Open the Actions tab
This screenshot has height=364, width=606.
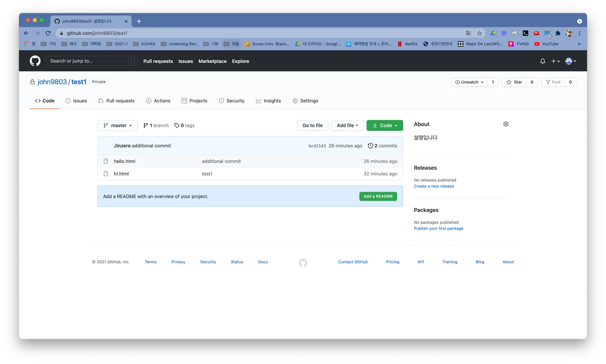[158, 101]
